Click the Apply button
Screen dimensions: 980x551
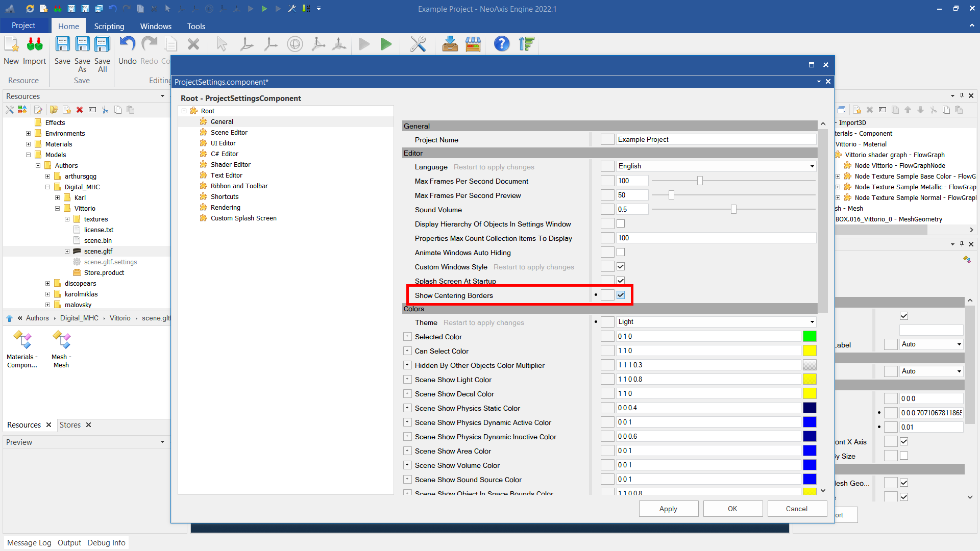(x=668, y=509)
